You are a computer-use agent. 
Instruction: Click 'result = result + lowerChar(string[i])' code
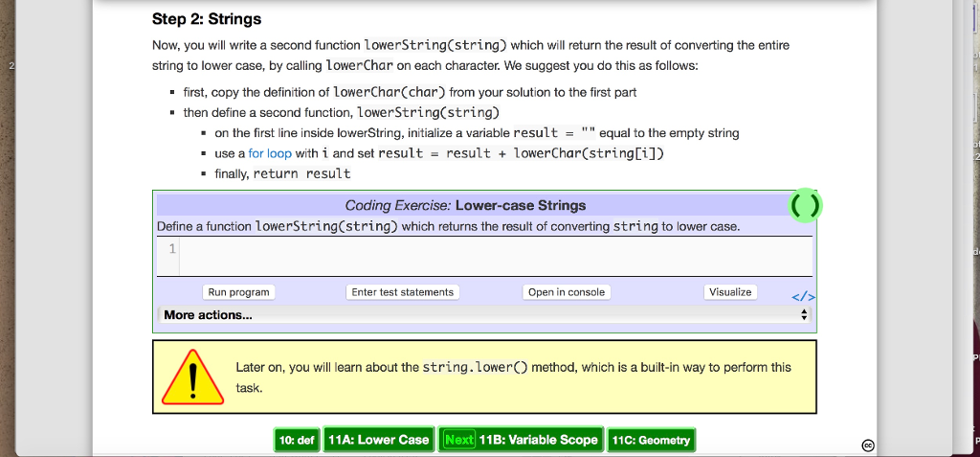coord(521,153)
